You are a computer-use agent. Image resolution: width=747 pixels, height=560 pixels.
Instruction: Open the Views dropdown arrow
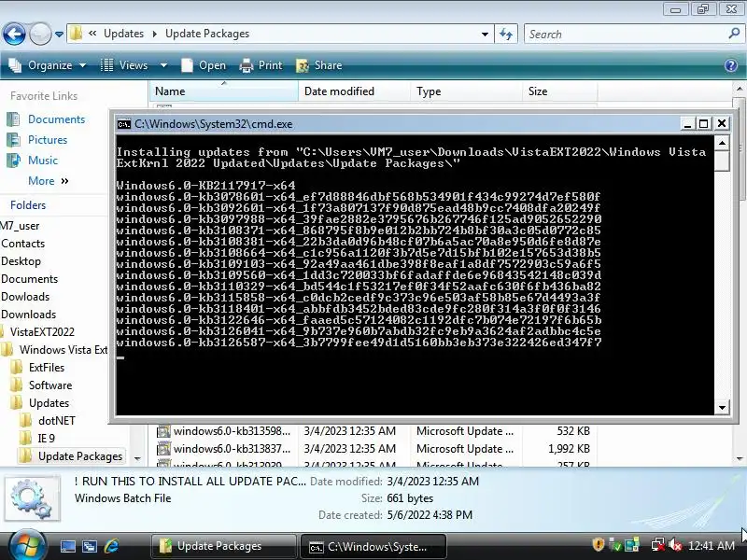tap(163, 65)
